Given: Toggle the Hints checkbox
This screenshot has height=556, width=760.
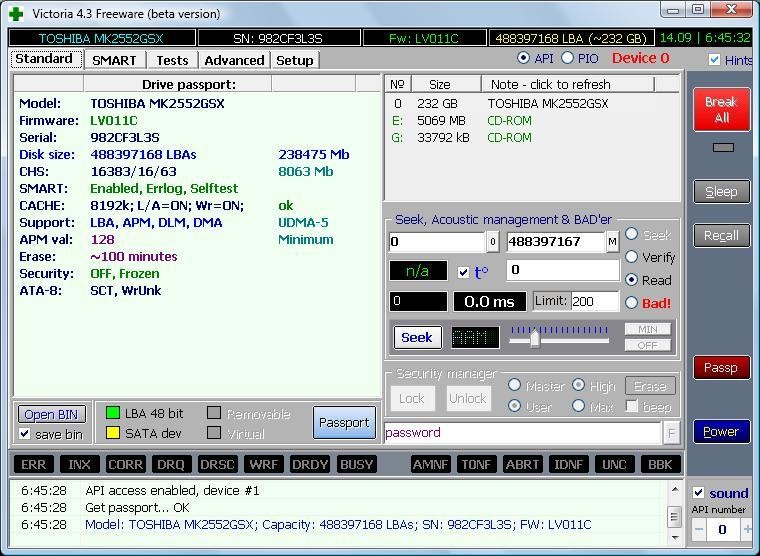Looking at the screenshot, I should coord(714,60).
